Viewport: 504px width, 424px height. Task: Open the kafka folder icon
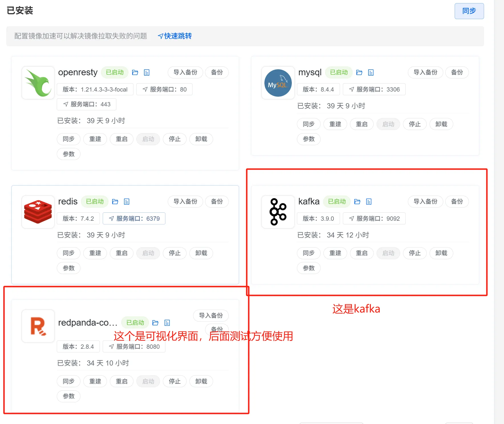tap(357, 202)
